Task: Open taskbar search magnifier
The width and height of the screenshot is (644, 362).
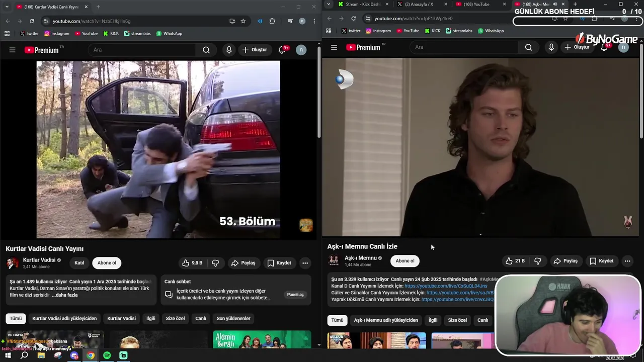Action: (24, 355)
